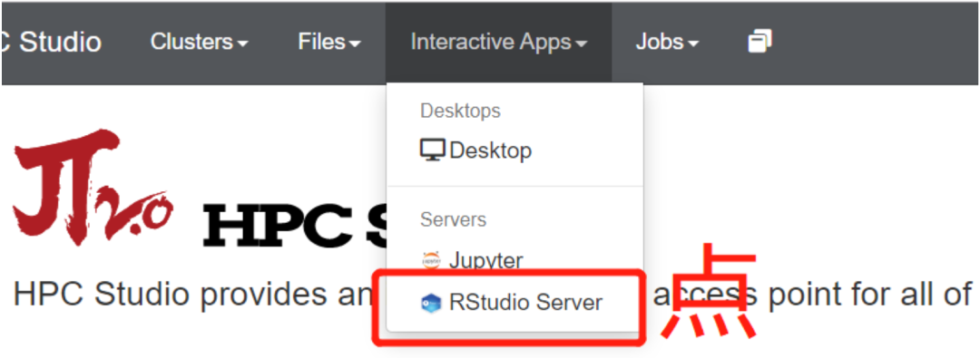Launch RStudio Server from the menu
This screenshot has width=980, height=358.
pyautogui.click(x=514, y=303)
